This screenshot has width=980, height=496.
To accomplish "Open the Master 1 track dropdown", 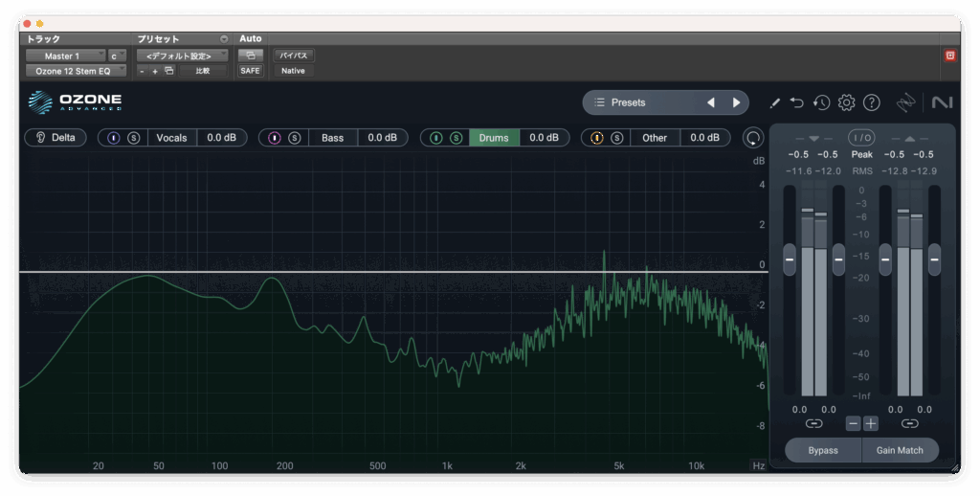I will point(66,56).
